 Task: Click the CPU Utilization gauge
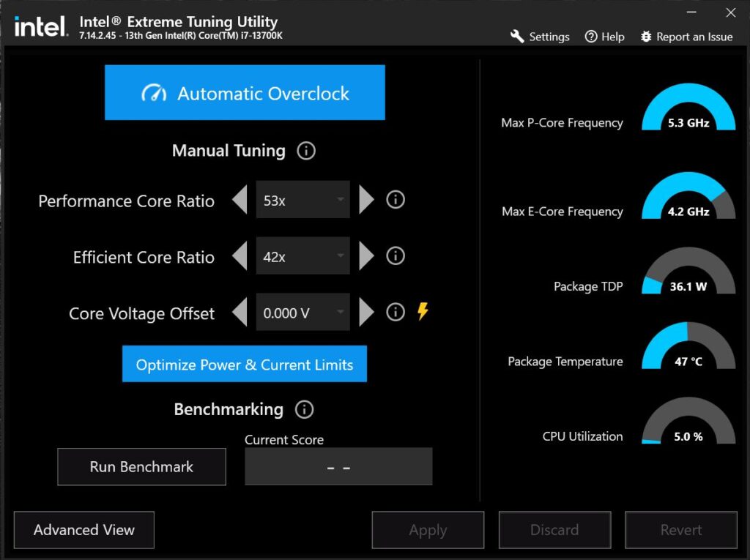[x=688, y=420]
